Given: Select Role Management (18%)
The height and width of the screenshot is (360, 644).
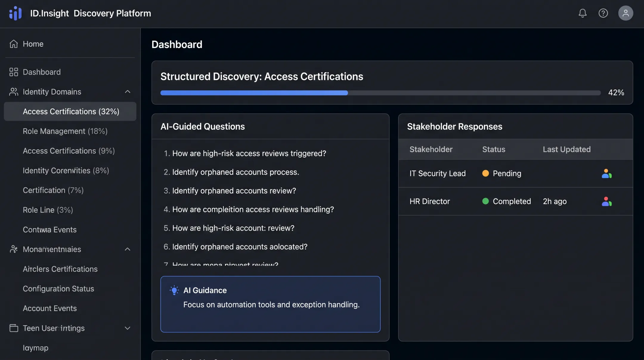Looking at the screenshot, I should [65, 131].
